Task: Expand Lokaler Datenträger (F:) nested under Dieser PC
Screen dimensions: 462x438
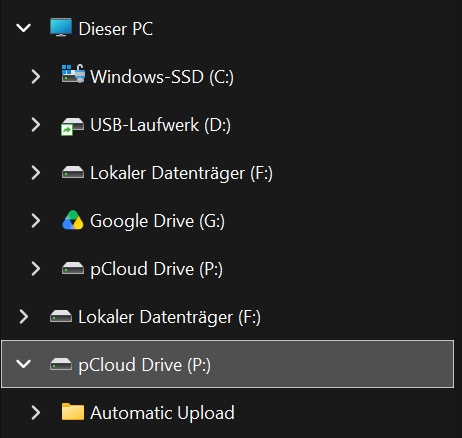Action: 36,172
